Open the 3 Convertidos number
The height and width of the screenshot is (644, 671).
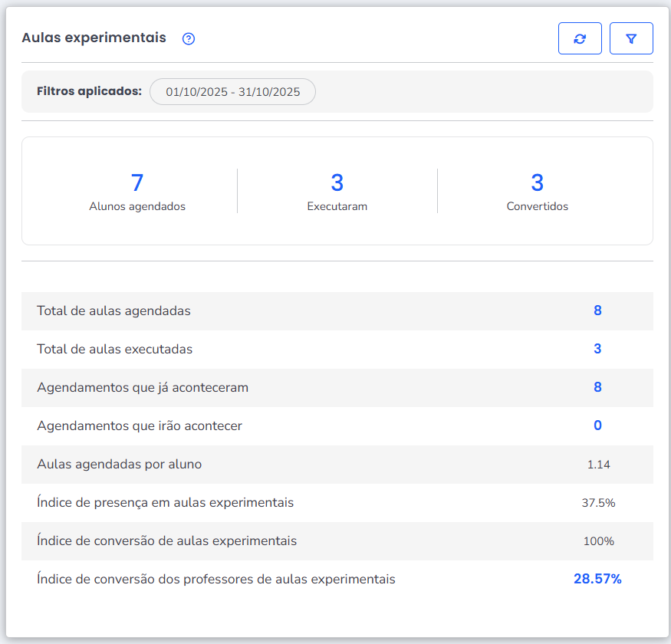click(538, 182)
